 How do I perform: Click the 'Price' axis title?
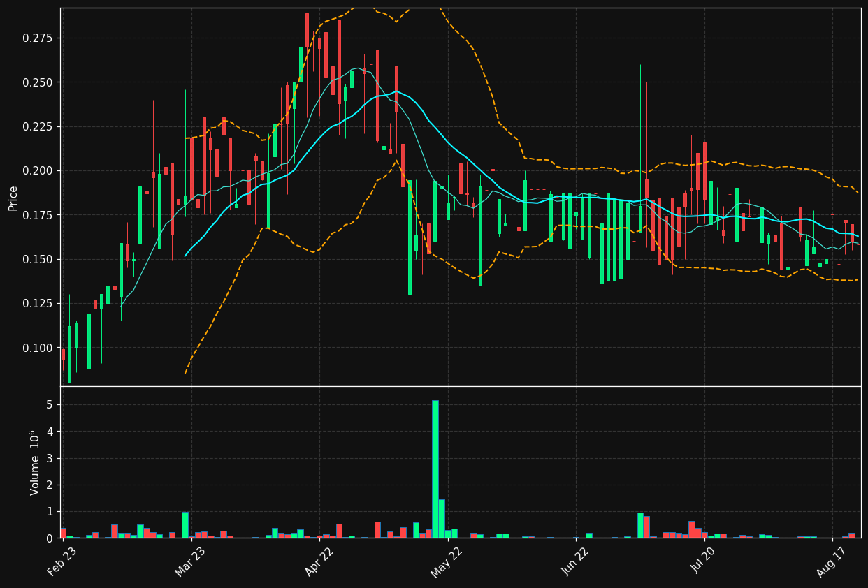pos(13,198)
